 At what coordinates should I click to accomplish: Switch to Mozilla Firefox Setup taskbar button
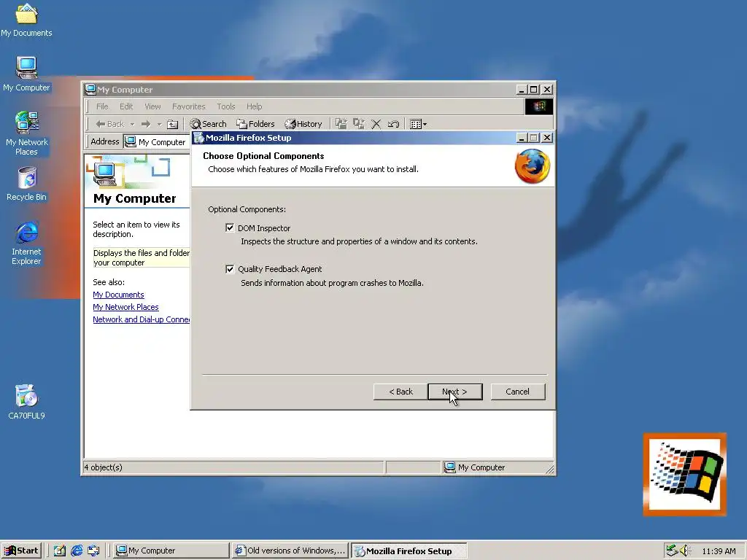[409, 551]
